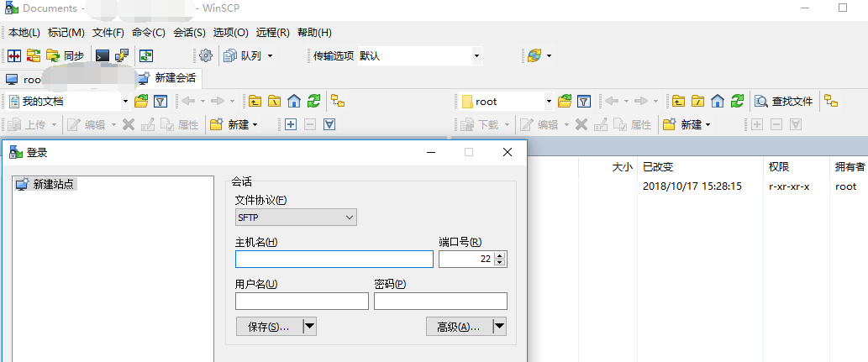Open the local 我的文档 directory dropdown

(x=124, y=102)
